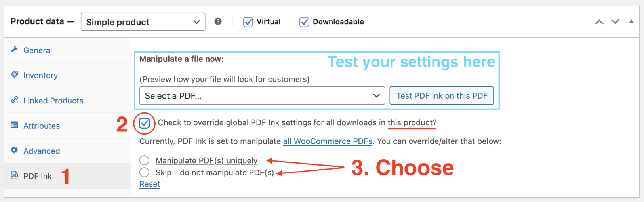Uncheck override global PDF Ink settings checkbox
This screenshot has width=644, height=202.
point(144,123)
